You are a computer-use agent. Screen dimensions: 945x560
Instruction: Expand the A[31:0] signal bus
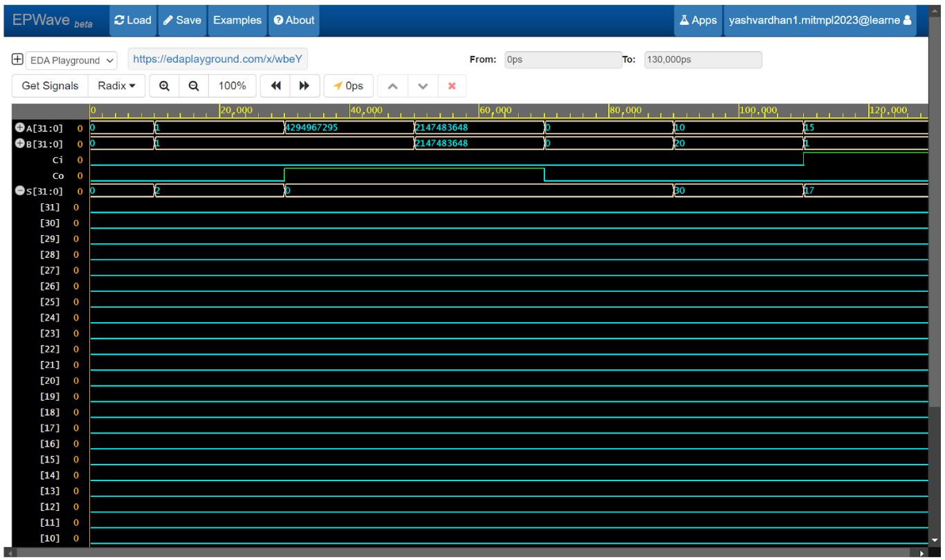pos(20,128)
